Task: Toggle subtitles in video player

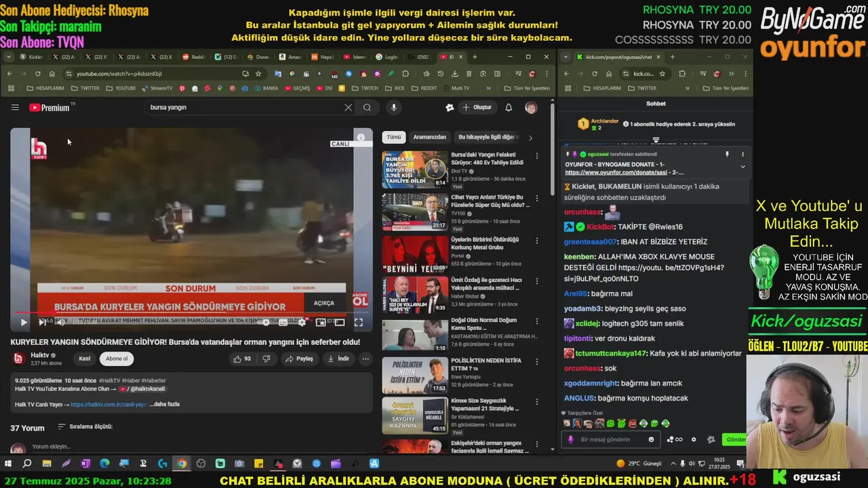Action: click(284, 323)
